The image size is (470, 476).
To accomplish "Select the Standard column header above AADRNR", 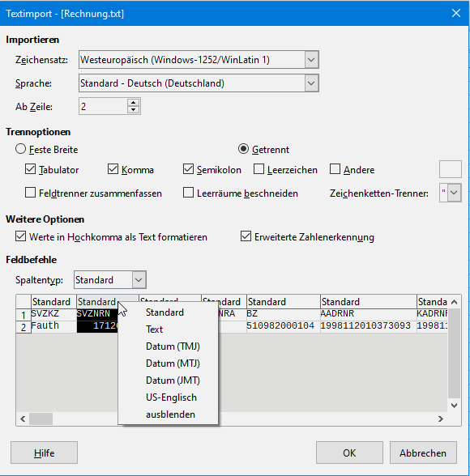I will click(x=369, y=302).
